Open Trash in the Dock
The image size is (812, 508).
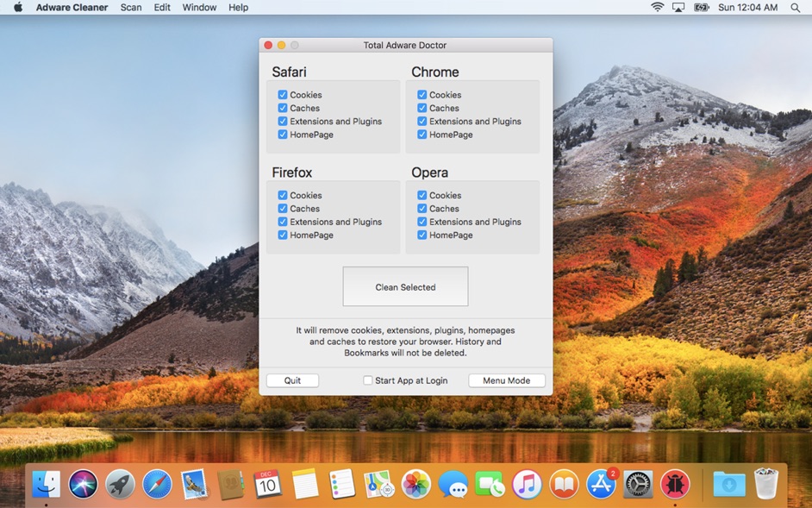tap(766, 483)
